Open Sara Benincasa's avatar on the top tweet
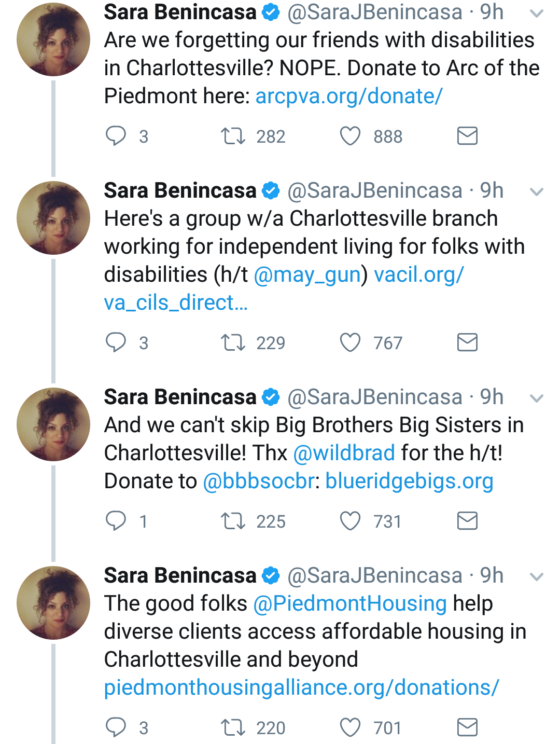560x744 pixels. [53, 39]
